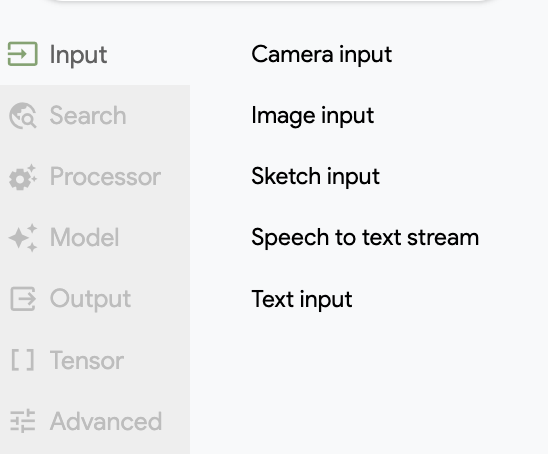
Task: Open the Input category
Action: (78, 55)
